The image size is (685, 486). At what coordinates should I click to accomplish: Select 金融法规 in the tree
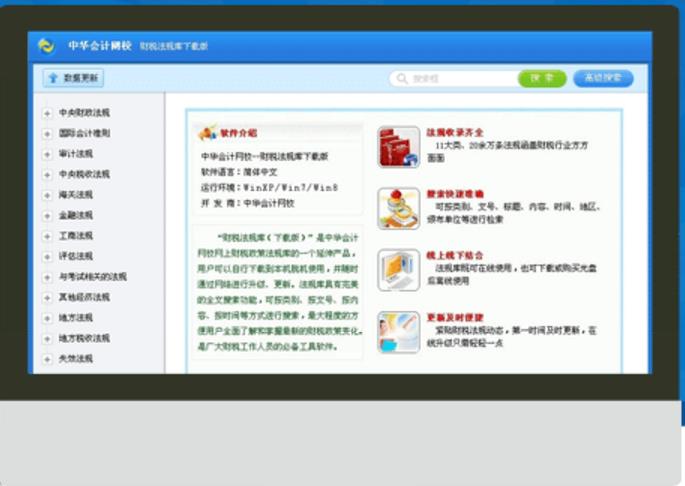76,215
